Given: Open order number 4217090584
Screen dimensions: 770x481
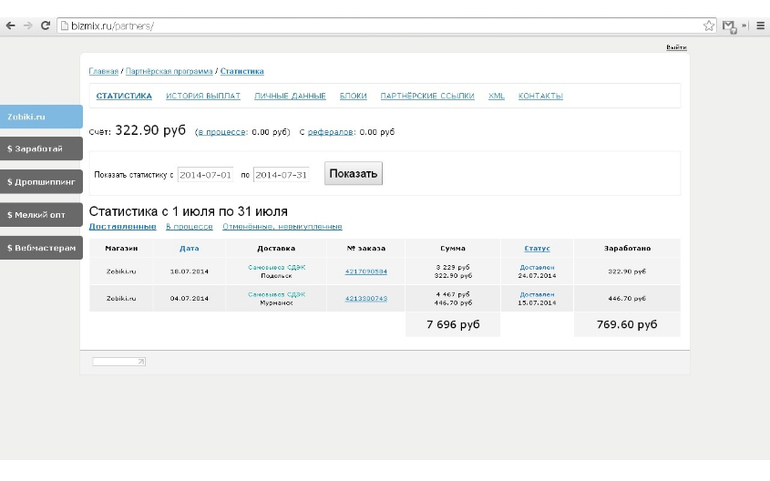Looking at the screenshot, I should coord(366,271).
